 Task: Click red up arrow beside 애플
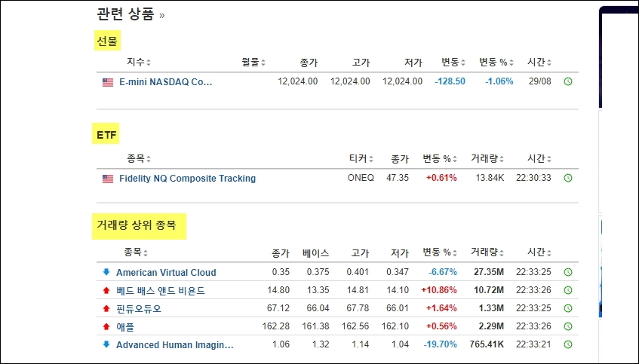coord(106,326)
